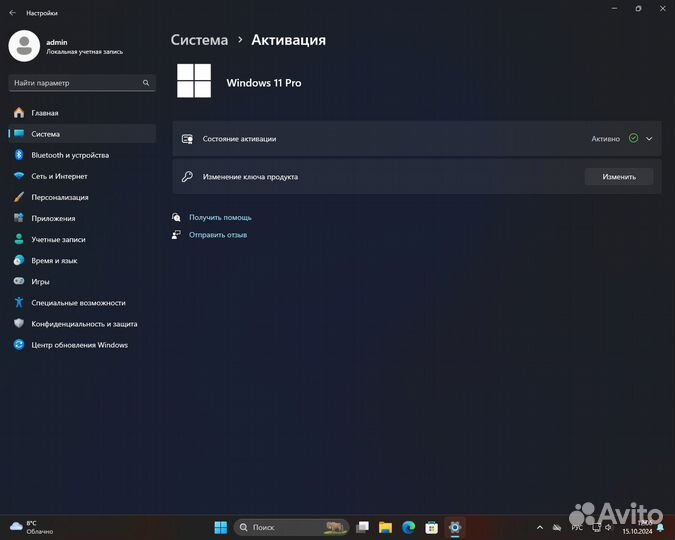This screenshot has height=540, width=675.
Task: Open Учетные записи section
Action: [x=82, y=239]
